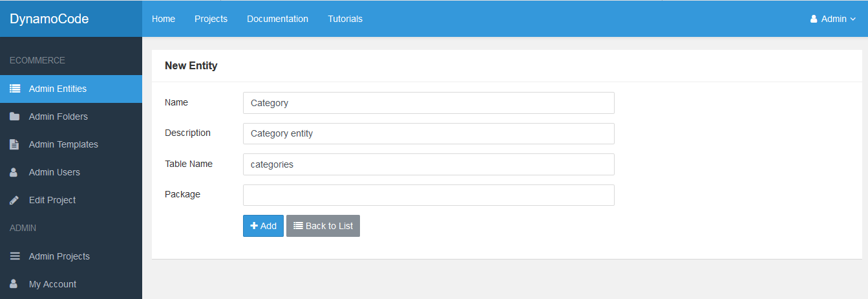Screen dimensions: 868x299
Task: Click the Admin Templates document icon
Action: point(14,144)
